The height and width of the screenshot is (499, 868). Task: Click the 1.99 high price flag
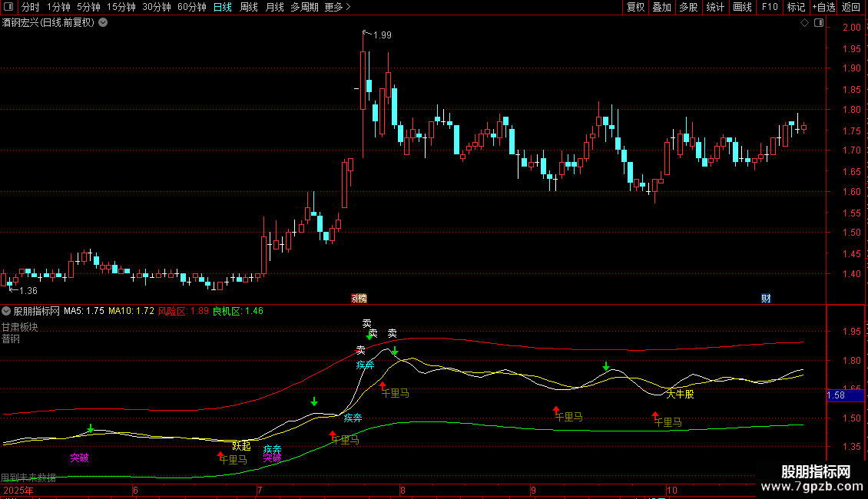(382, 35)
